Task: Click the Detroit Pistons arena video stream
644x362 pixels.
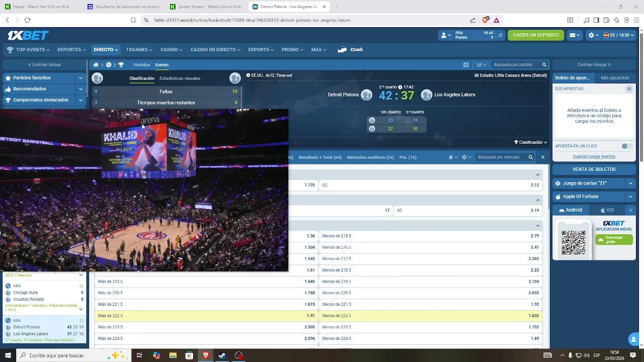Action: 144,190
